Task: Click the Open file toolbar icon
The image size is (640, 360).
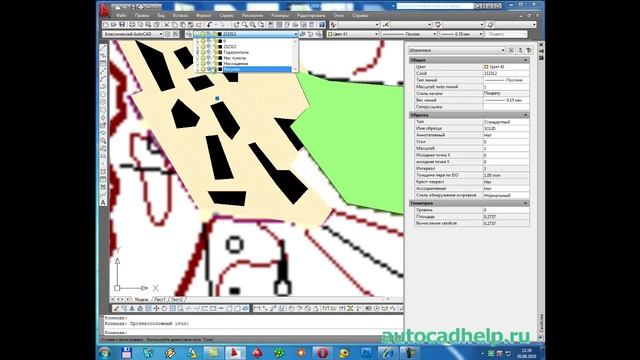Action: tap(114, 25)
